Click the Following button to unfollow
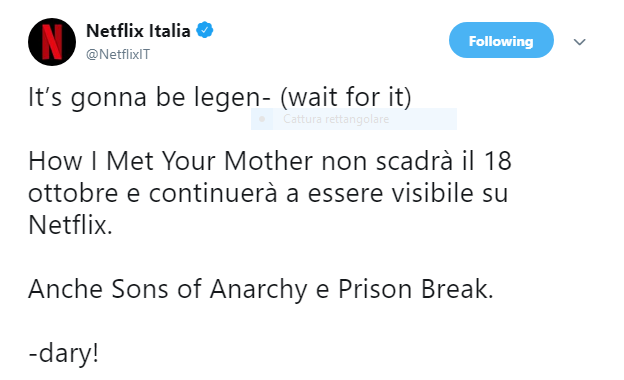The height and width of the screenshot is (380, 624). coord(501,40)
